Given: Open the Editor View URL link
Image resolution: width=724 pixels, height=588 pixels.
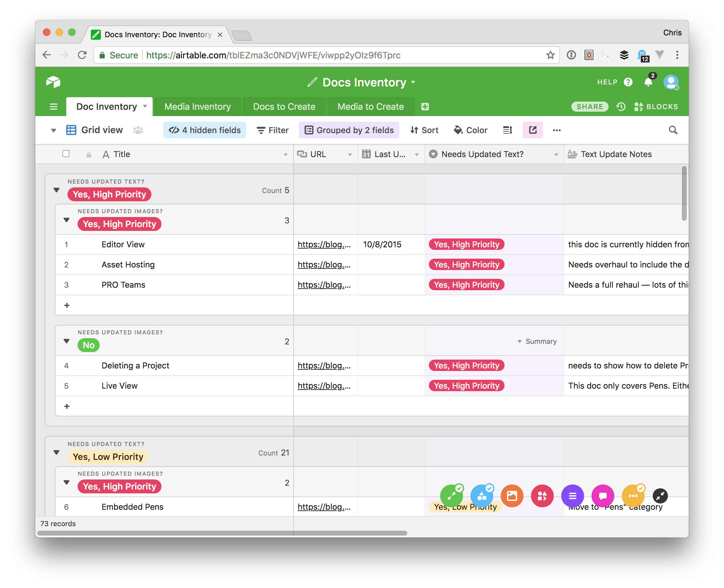Looking at the screenshot, I should [324, 244].
